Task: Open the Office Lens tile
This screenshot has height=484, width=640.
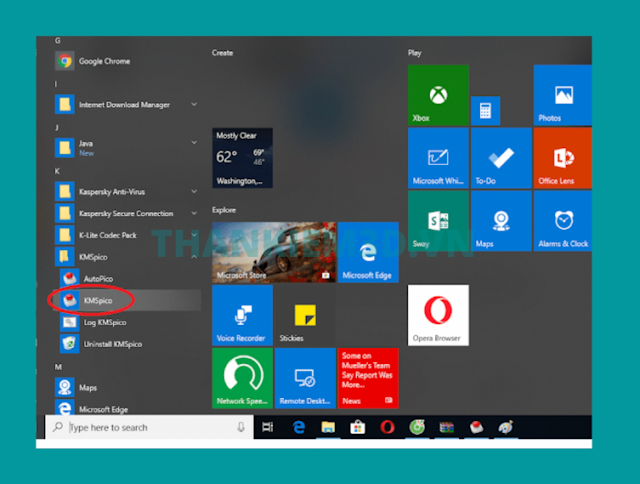Action: coord(563,158)
